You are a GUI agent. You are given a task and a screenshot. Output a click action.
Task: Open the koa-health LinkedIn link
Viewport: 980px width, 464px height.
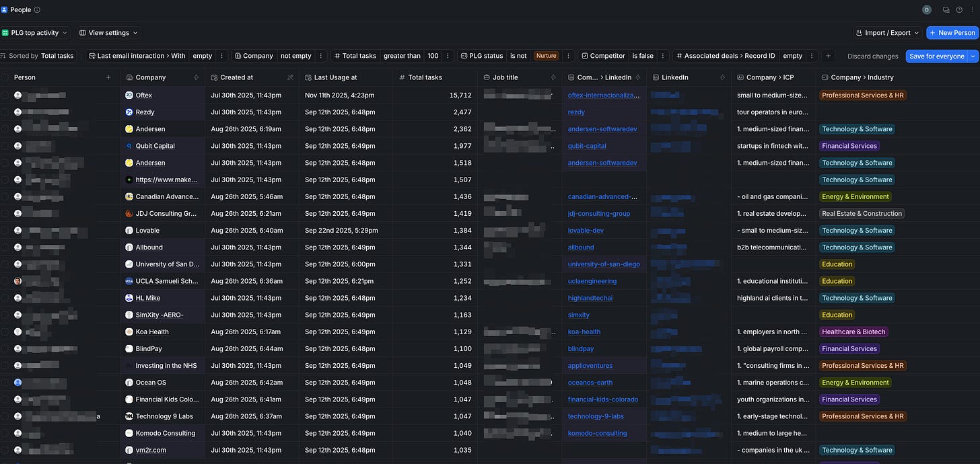point(584,332)
